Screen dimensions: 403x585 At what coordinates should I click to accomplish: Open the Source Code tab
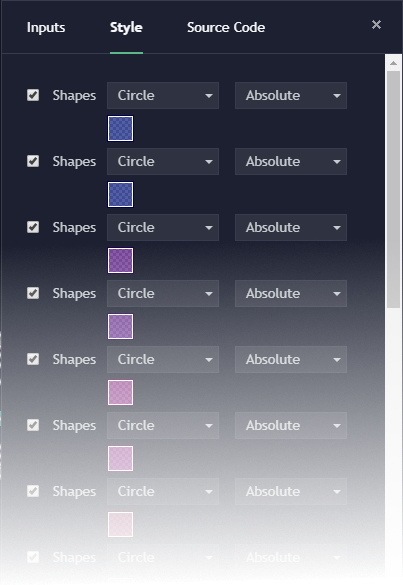(x=226, y=27)
